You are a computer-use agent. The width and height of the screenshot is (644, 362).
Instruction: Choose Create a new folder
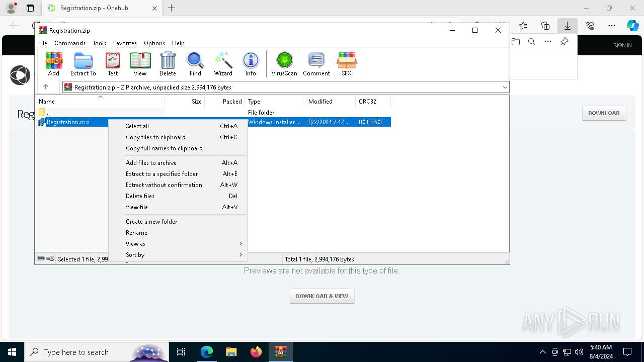[178, 222]
